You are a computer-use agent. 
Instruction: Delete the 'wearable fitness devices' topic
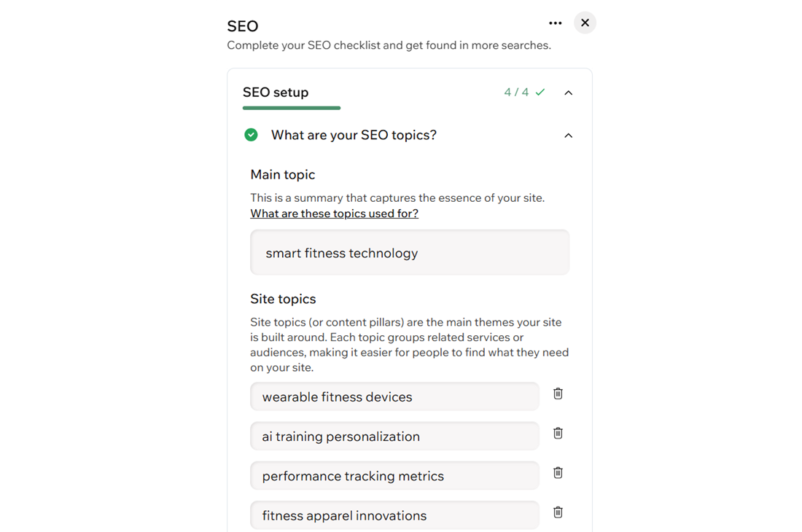click(558, 394)
